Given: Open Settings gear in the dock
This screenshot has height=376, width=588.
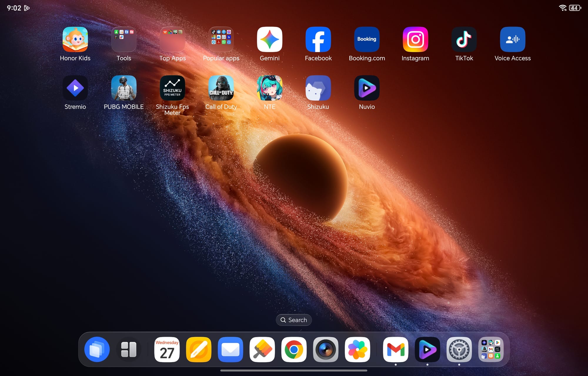Looking at the screenshot, I should coord(459,350).
